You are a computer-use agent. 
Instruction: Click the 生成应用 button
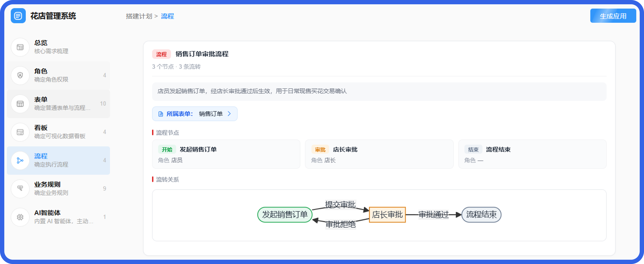click(x=613, y=16)
